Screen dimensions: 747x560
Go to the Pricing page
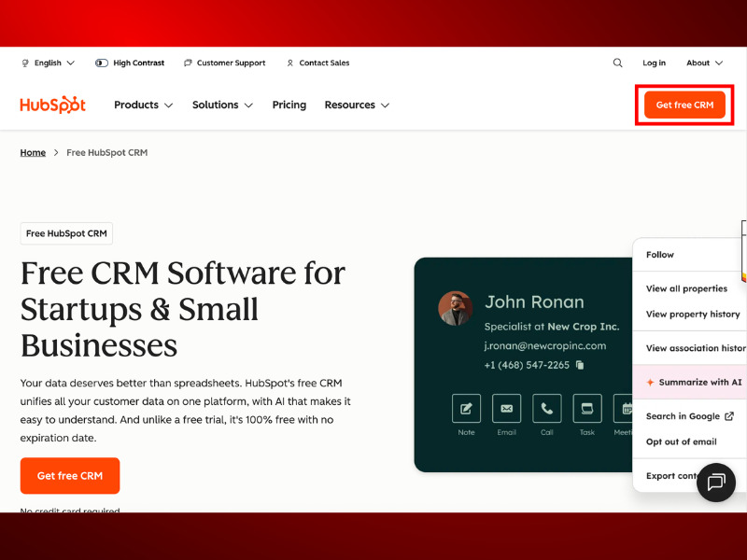289,105
